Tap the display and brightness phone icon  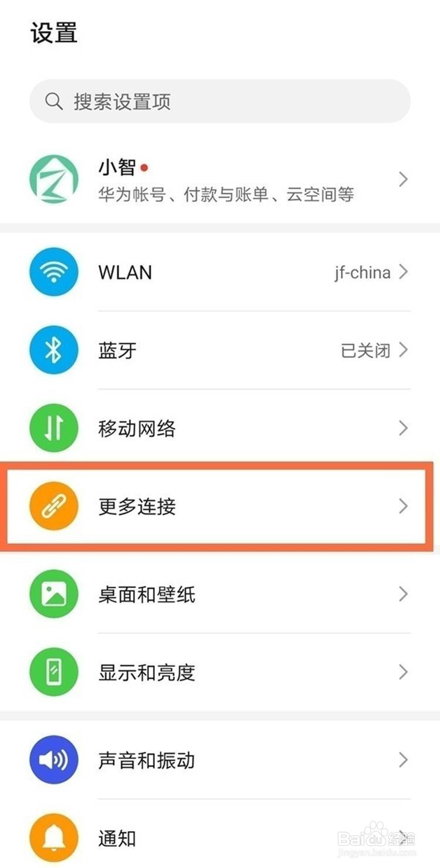53,672
